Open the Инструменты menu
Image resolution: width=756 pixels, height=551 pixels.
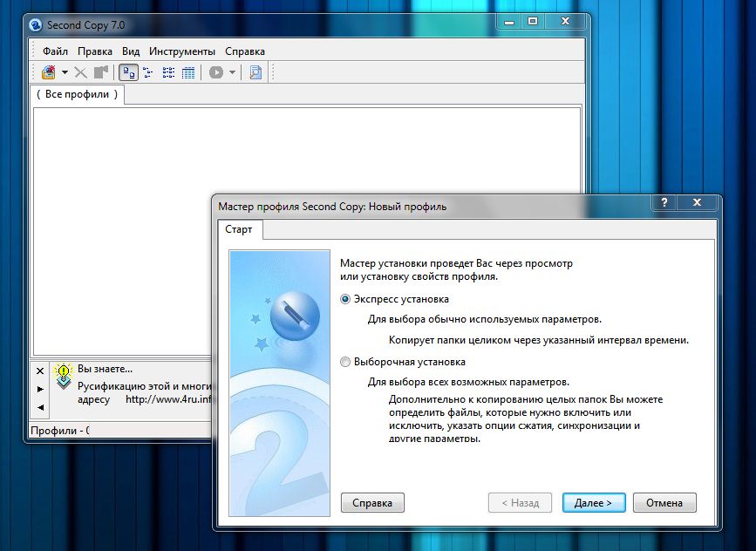(x=181, y=51)
